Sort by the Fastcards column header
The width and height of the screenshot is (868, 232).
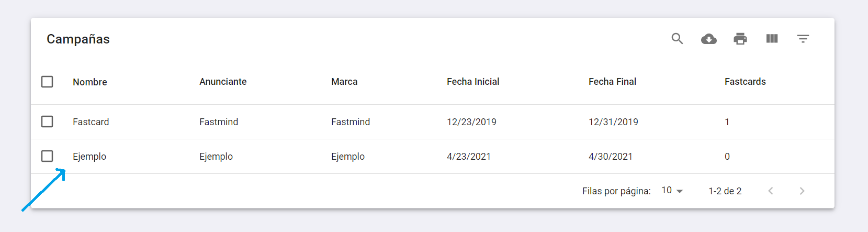tap(745, 82)
